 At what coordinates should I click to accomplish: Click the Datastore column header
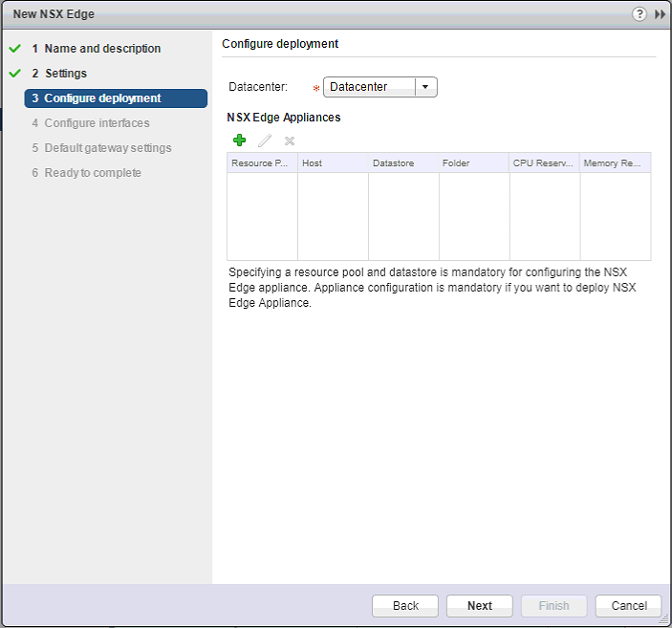tap(403, 163)
